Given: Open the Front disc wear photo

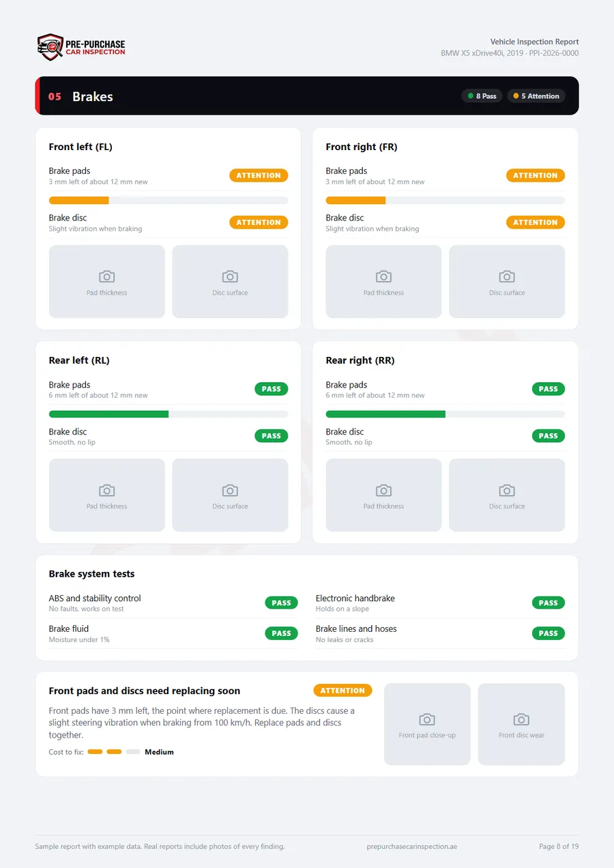Looking at the screenshot, I should tap(521, 725).
